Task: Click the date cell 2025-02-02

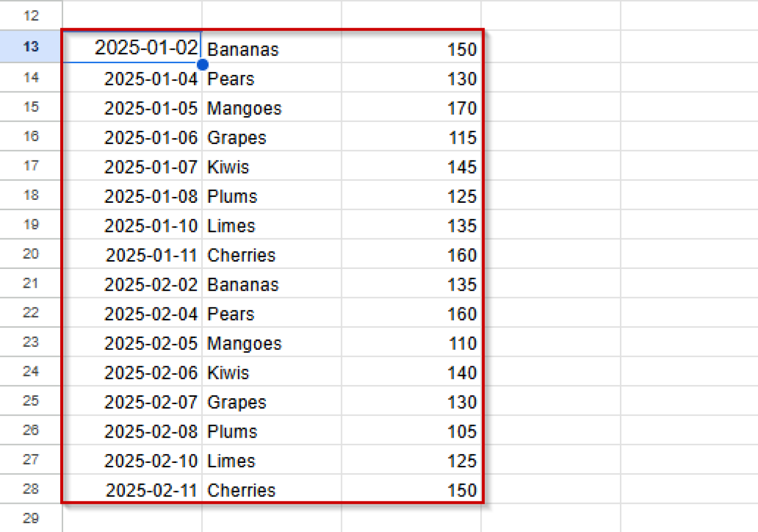Action: [148, 284]
